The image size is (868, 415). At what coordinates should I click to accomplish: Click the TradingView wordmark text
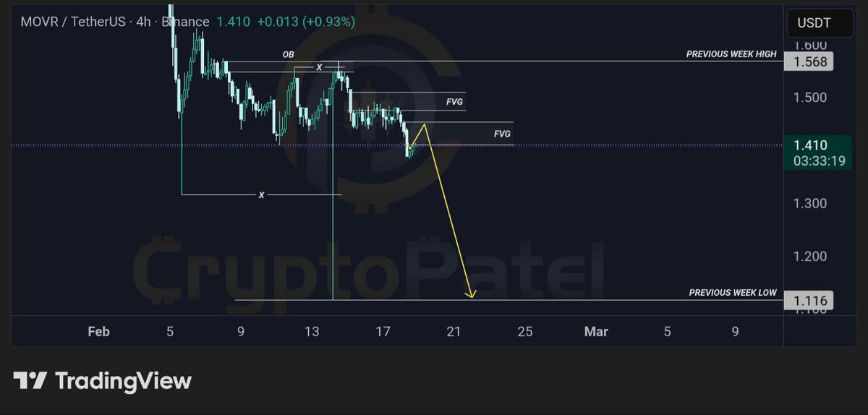123,381
